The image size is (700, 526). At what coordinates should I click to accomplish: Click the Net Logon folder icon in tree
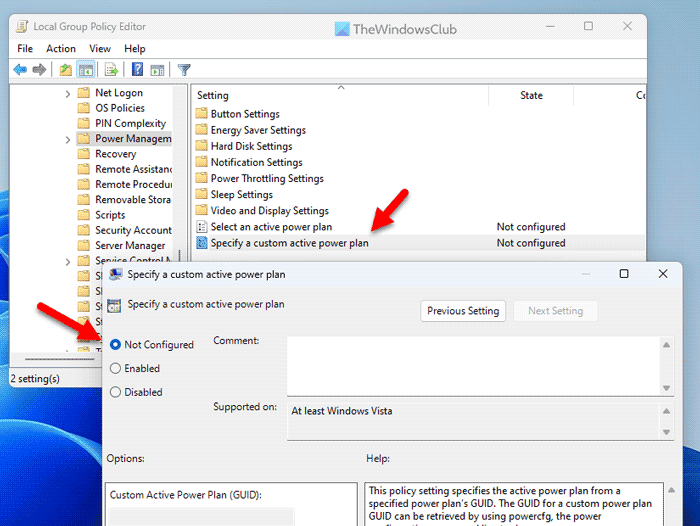tap(83, 92)
